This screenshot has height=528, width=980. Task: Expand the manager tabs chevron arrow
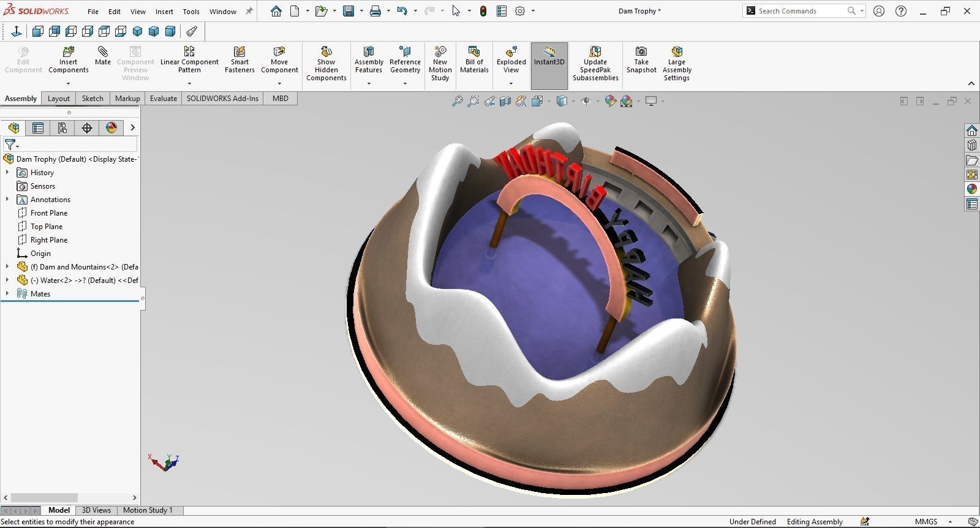coord(132,127)
